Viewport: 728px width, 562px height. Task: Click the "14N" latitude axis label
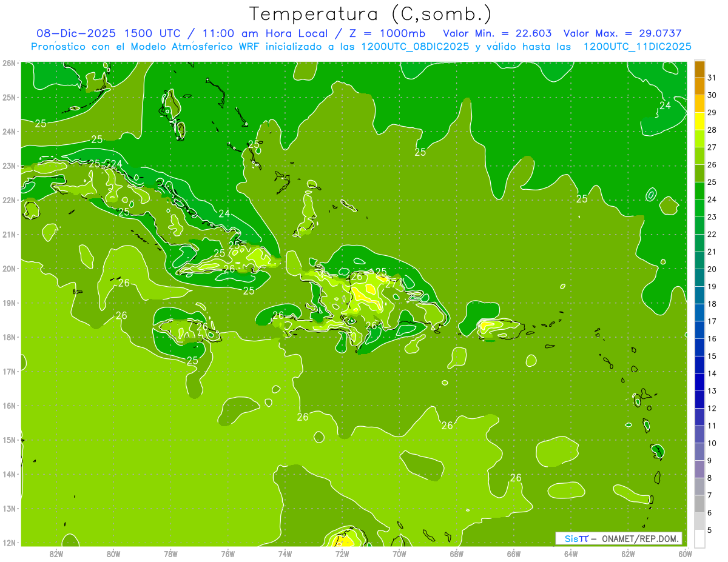click(x=8, y=474)
